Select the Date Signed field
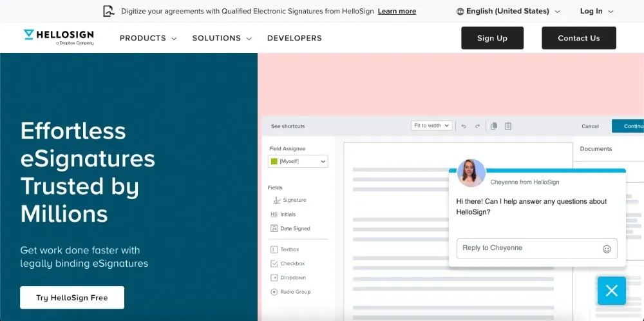The height and width of the screenshot is (321, 644). tap(290, 229)
